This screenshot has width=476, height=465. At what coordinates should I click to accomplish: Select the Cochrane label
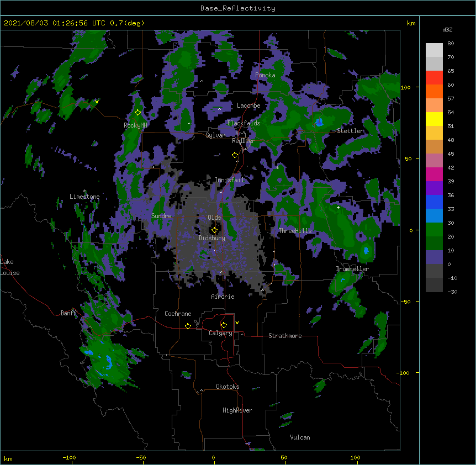point(178,314)
